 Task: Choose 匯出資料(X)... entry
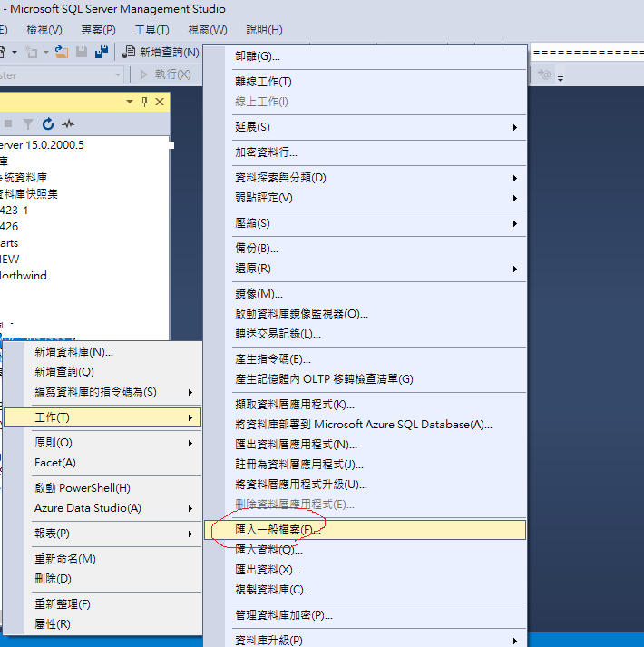coord(366,570)
